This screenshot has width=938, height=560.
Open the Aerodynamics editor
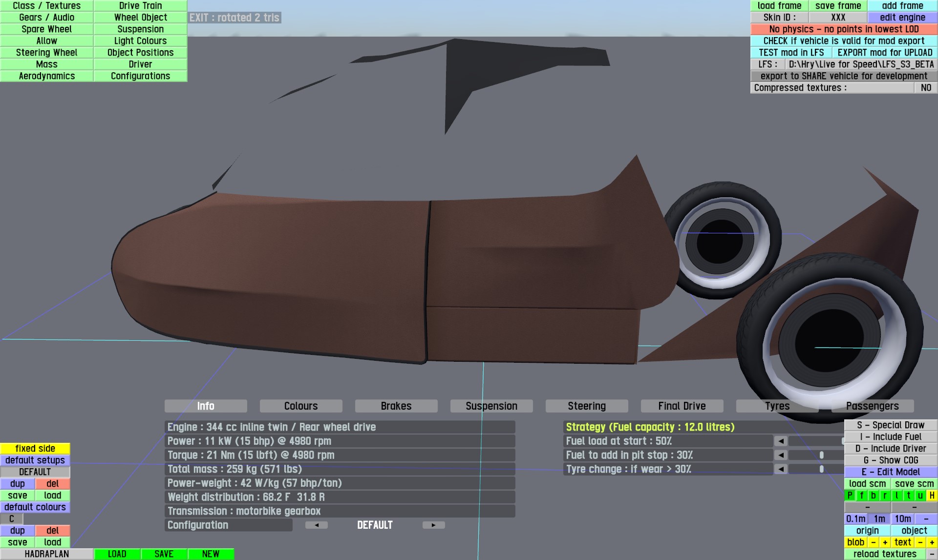(47, 76)
